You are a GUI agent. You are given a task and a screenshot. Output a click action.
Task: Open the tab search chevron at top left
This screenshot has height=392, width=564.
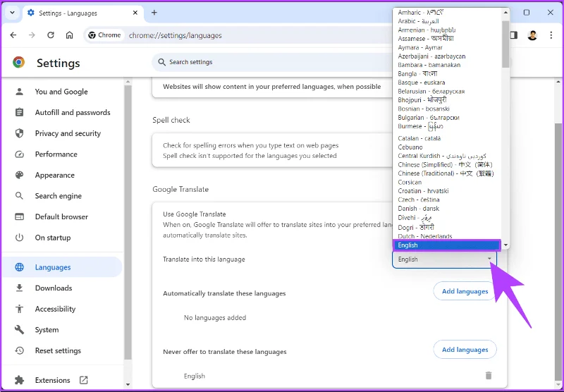tap(12, 13)
